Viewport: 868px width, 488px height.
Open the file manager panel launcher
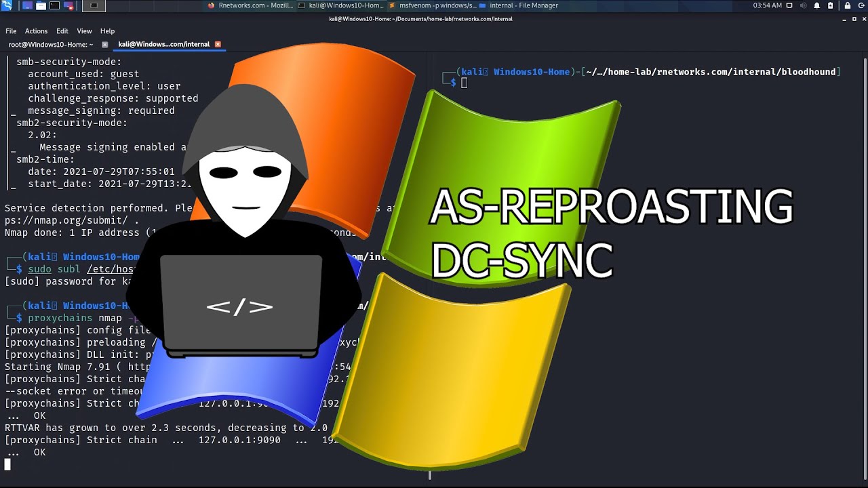(41, 5)
